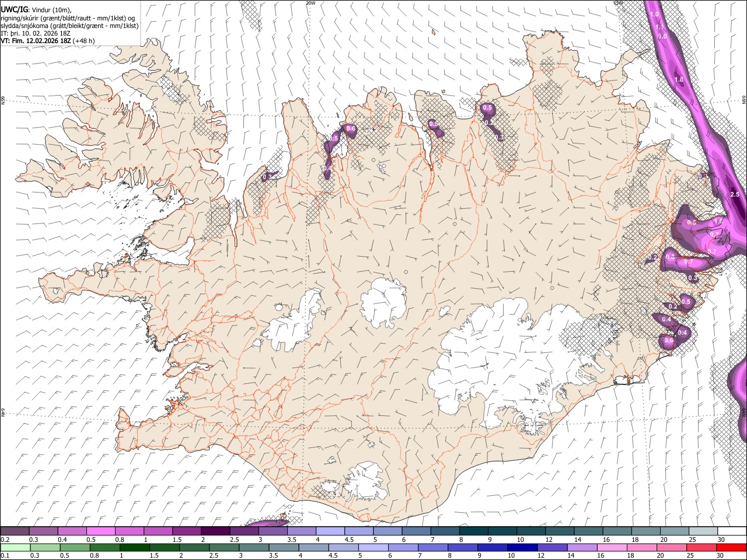This screenshot has height=560, width=747.
Task: Click the '0.2' value on the purple snow scale
Action: pos(5,540)
